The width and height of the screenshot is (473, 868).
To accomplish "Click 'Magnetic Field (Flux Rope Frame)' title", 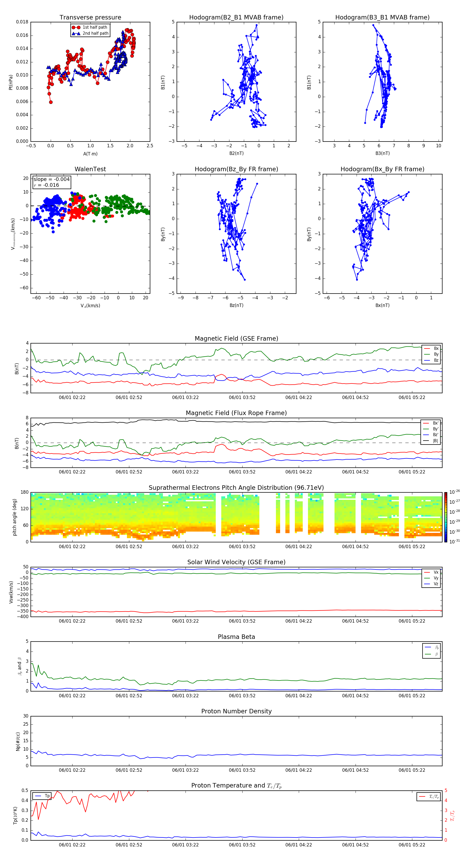I will pyautogui.click(x=236, y=413).
